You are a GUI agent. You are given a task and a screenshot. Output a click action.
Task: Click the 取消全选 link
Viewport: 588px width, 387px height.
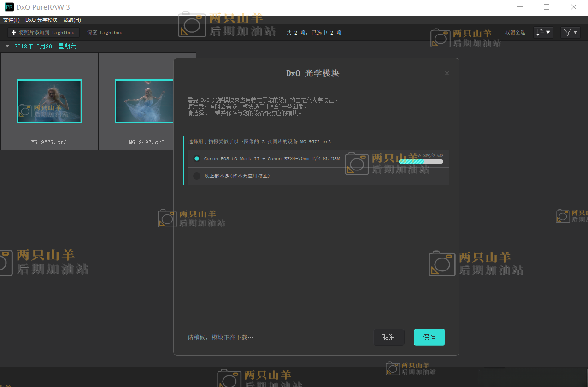(x=515, y=32)
